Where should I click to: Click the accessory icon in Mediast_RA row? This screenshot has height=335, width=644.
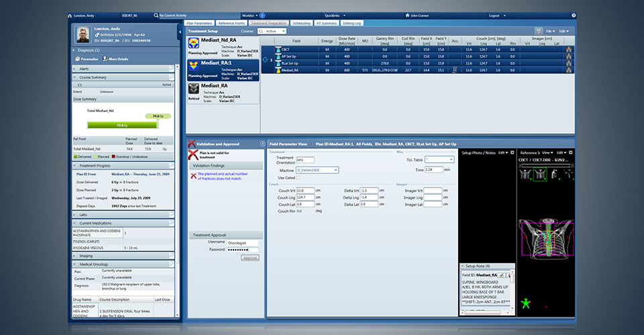[455, 70]
